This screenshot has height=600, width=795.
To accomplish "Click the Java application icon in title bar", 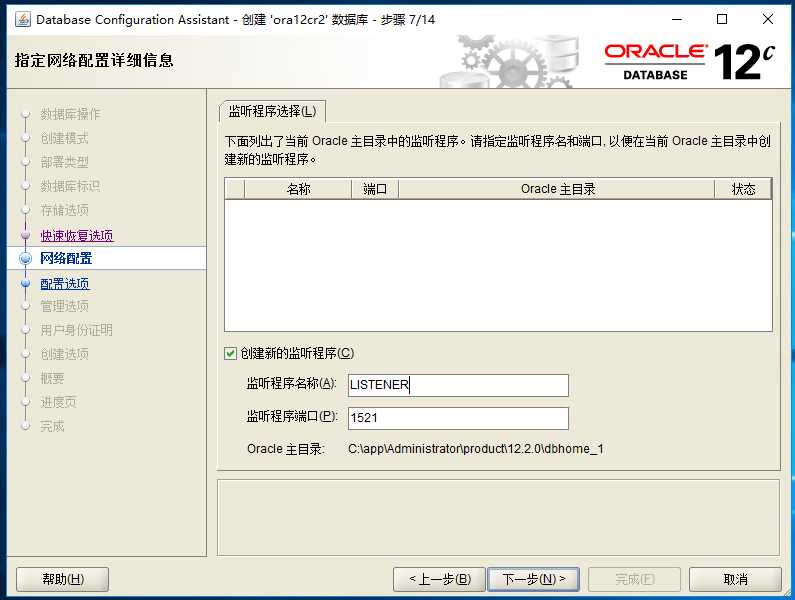I will (x=22, y=19).
